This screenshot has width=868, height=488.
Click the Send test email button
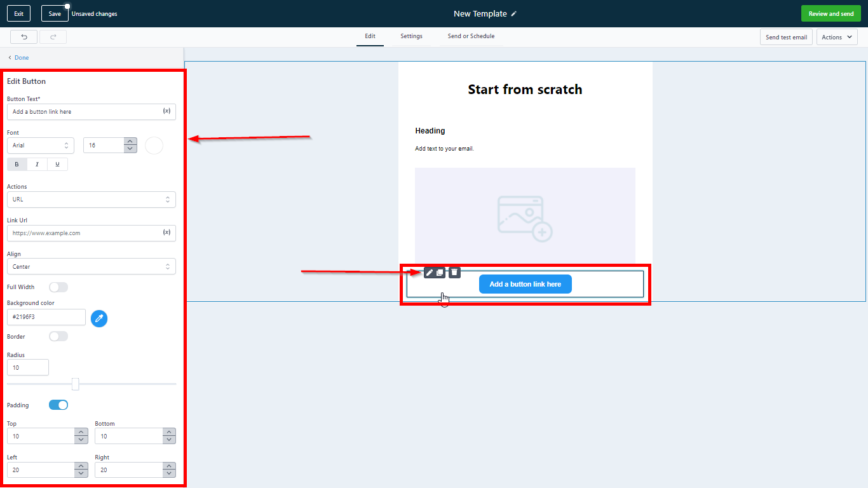pos(786,37)
